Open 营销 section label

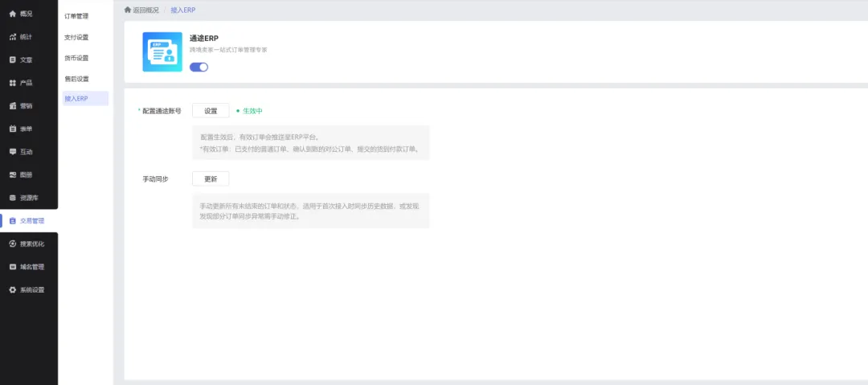click(26, 106)
